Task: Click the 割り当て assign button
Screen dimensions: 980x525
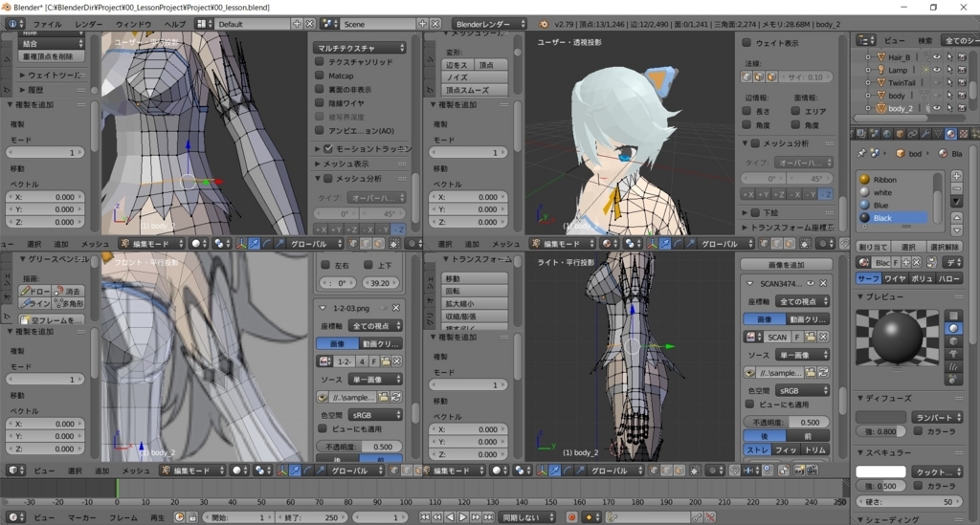Action: (x=873, y=247)
